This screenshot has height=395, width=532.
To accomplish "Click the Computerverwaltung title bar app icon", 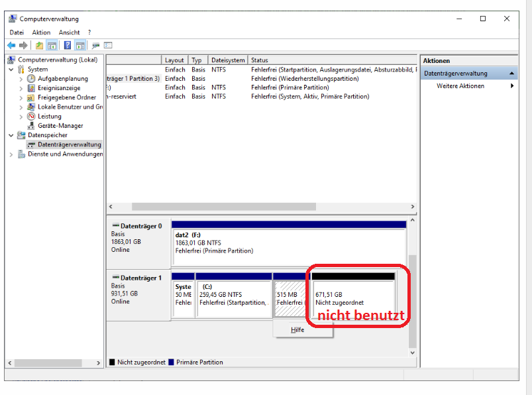I will [13, 19].
